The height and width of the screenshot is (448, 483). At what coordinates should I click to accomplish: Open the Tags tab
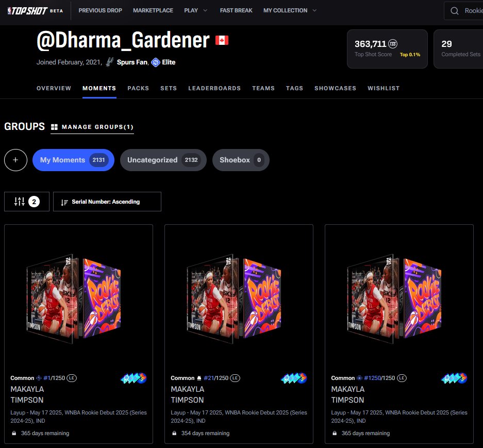click(294, 88)
